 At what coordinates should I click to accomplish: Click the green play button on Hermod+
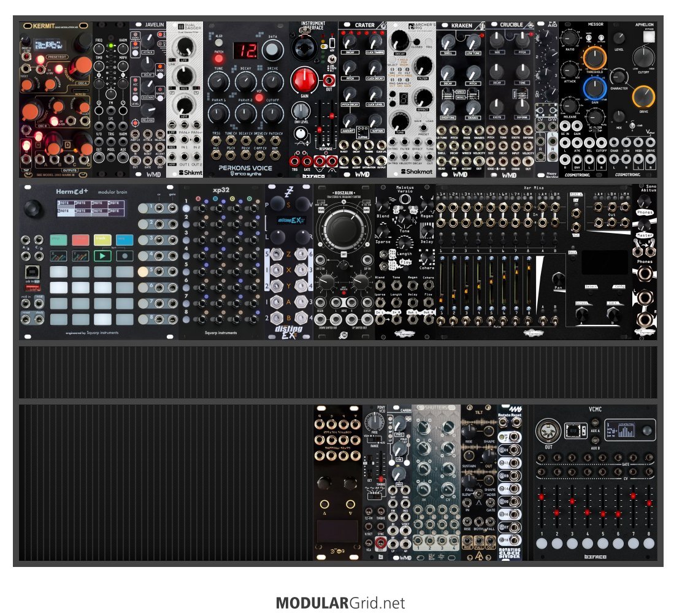point(102,256)
